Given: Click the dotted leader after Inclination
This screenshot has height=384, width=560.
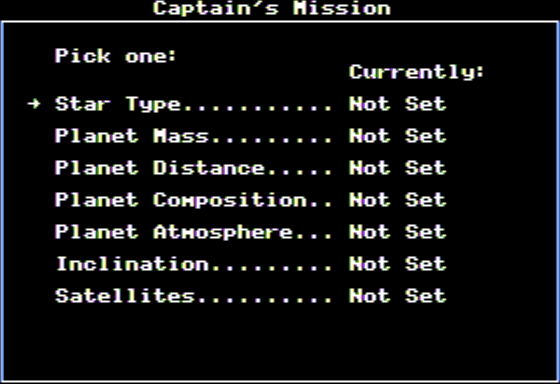Looking at the screenshot, I should coord(272,269).
